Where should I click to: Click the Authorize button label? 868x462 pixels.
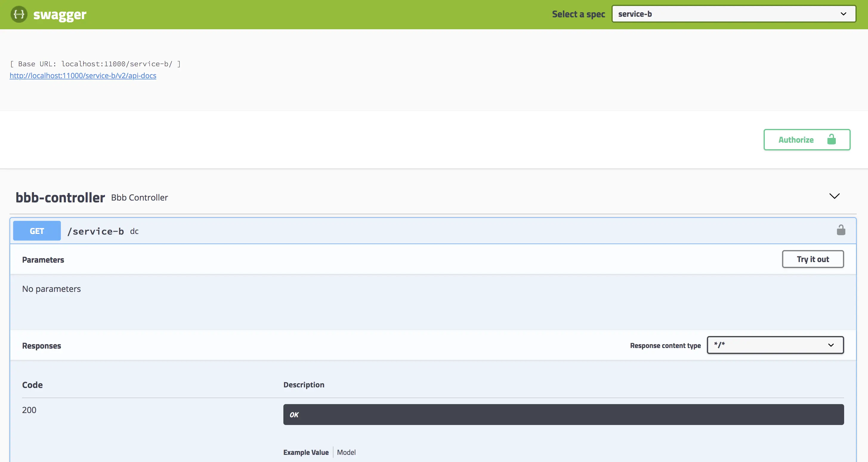pos(796,140)
